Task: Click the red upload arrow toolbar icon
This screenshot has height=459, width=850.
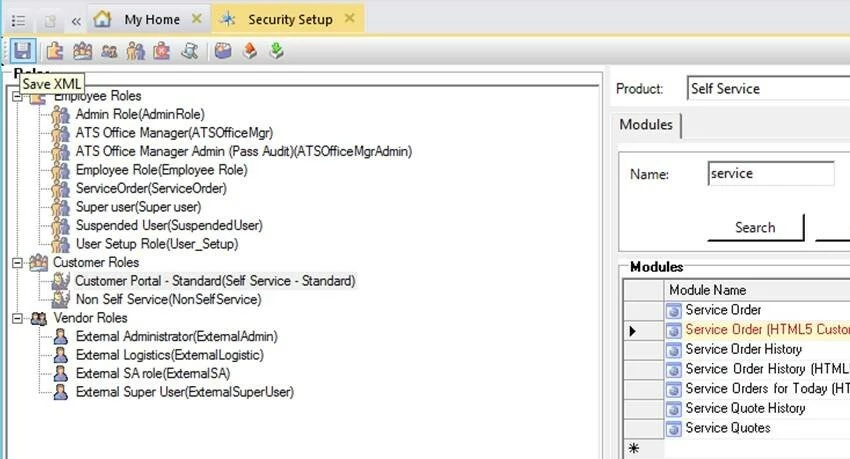Action: click(x=250, y=50)
